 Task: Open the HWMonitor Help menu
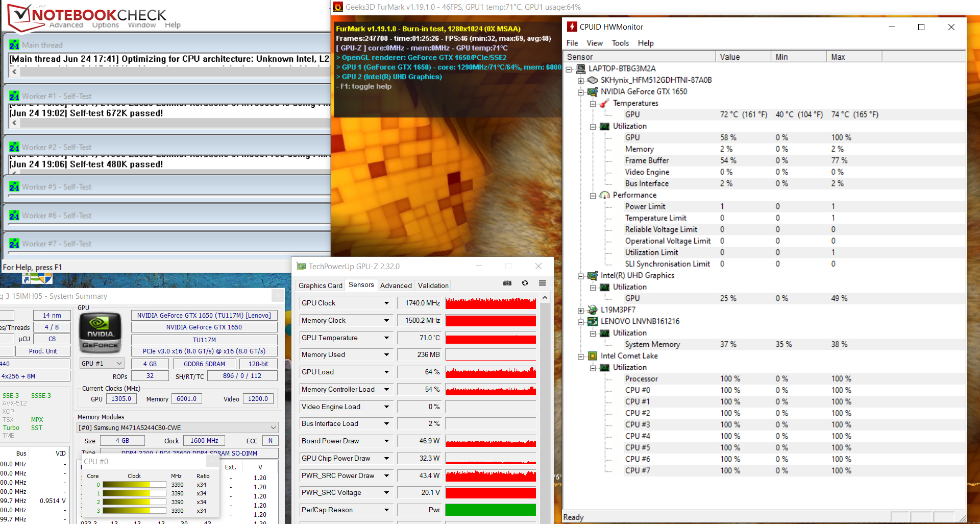click(646, 43)
